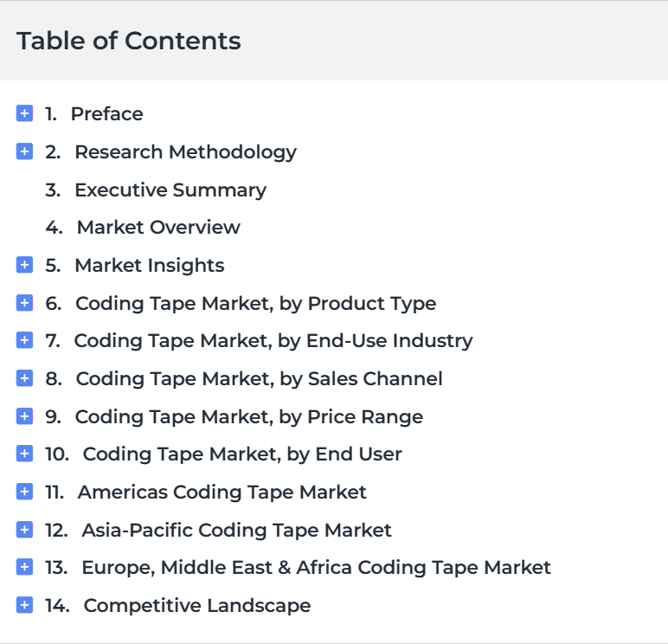Click plus icon beside Product Type section

[x=25, y=303]
